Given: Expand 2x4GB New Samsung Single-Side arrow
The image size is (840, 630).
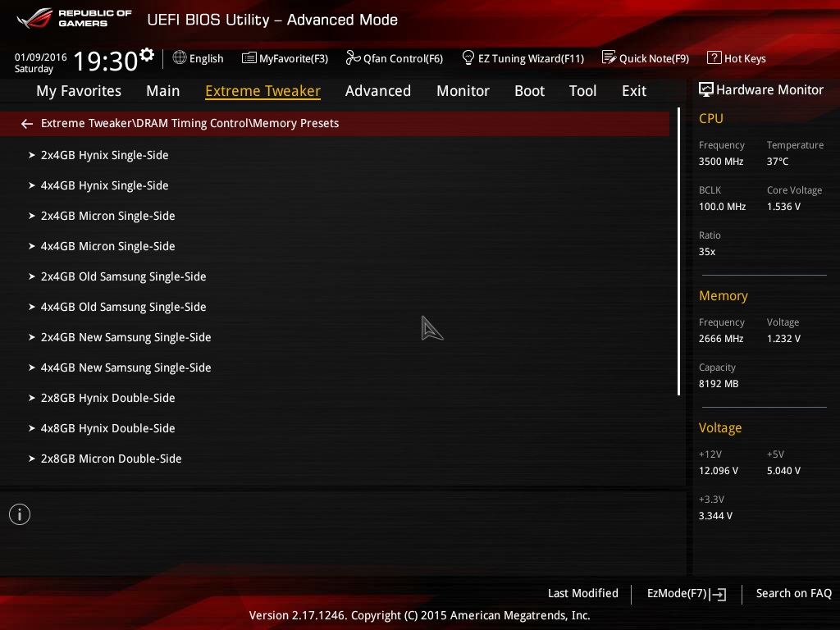Looking at the screenshot, I should [32, 337].
